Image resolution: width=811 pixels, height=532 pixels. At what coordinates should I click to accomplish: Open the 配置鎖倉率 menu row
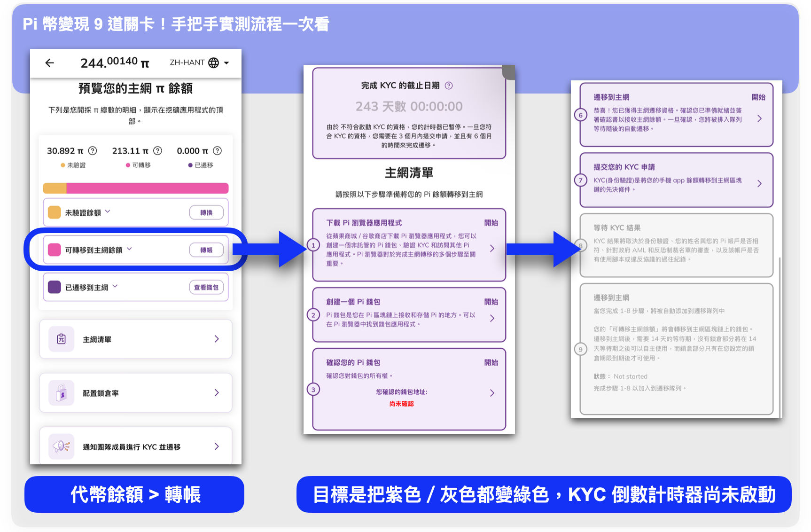(136, 393)
